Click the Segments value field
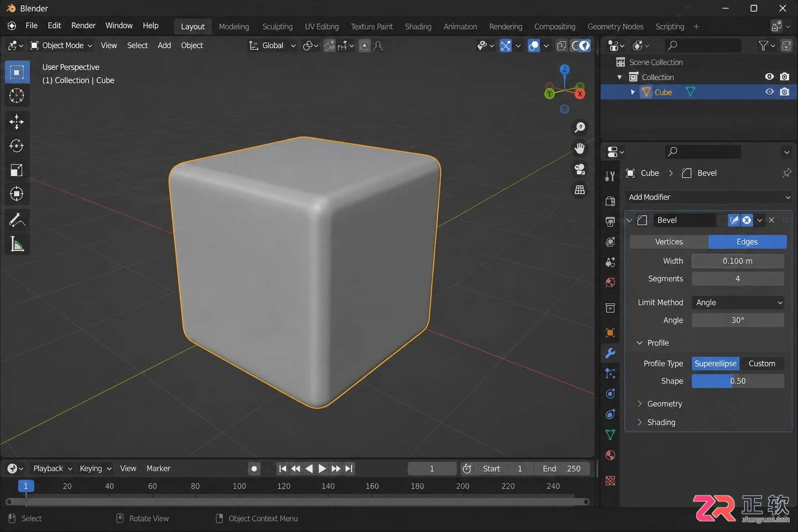The height and width of the screenshot is (532, 798). tap(738, 279)
